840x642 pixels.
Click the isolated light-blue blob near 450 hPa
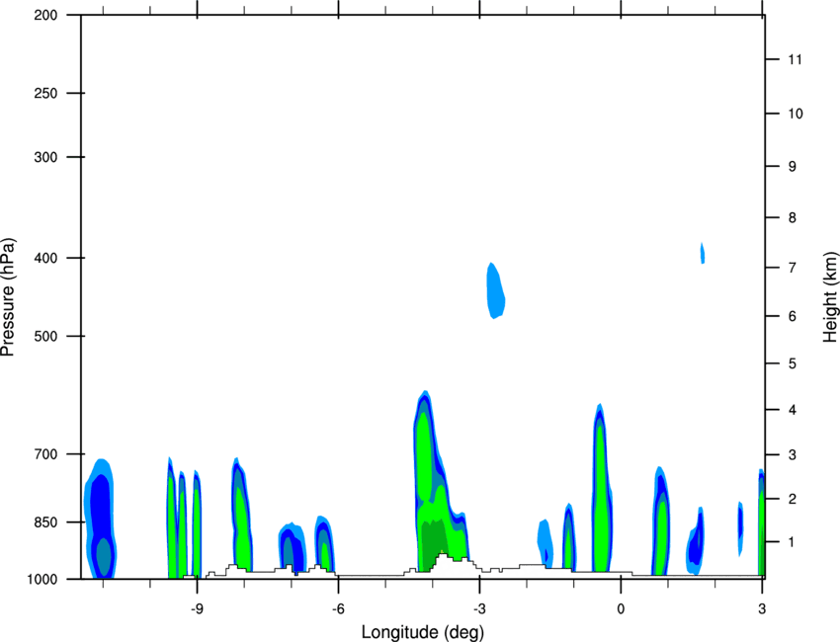pos(495,290)
